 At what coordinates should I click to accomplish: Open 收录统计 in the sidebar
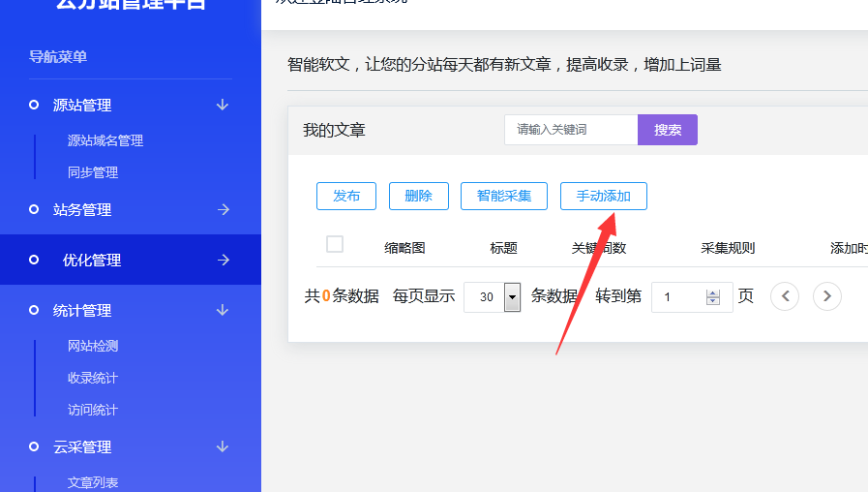pyautogui.click(x=93, y=378)
